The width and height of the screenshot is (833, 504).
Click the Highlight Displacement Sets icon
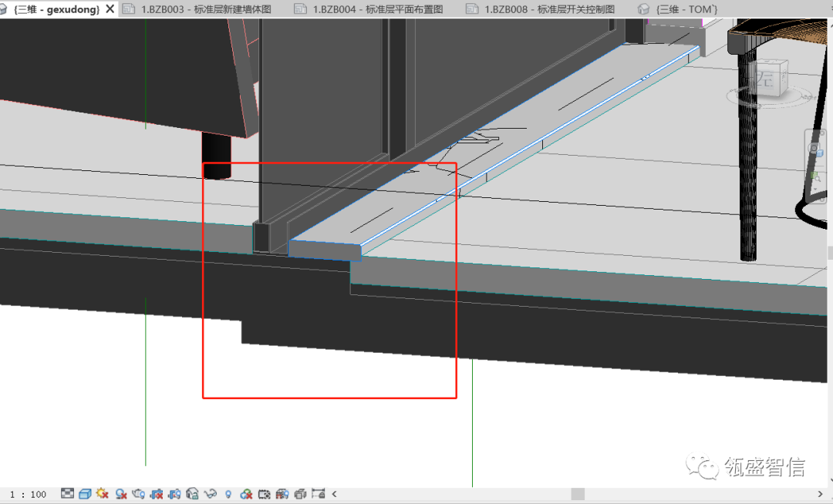click(x=300, y=494)
